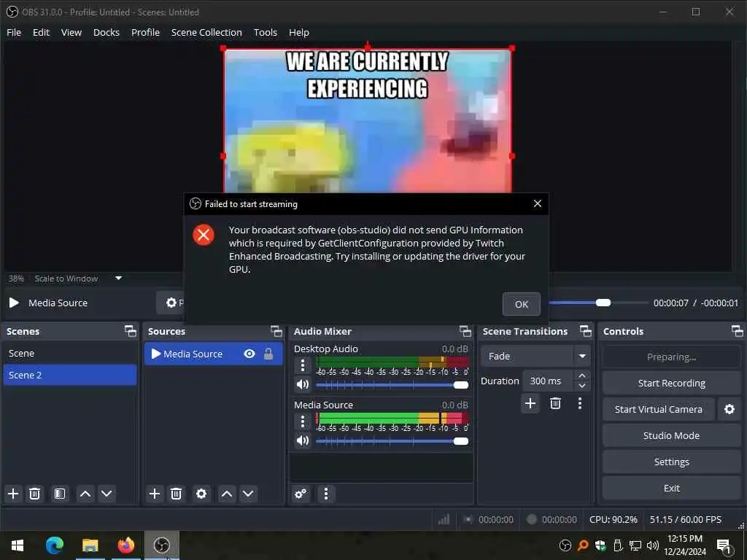Screen dimensions: 747x560
Task: Remove the selected source
Action: (x=176, y=494)
